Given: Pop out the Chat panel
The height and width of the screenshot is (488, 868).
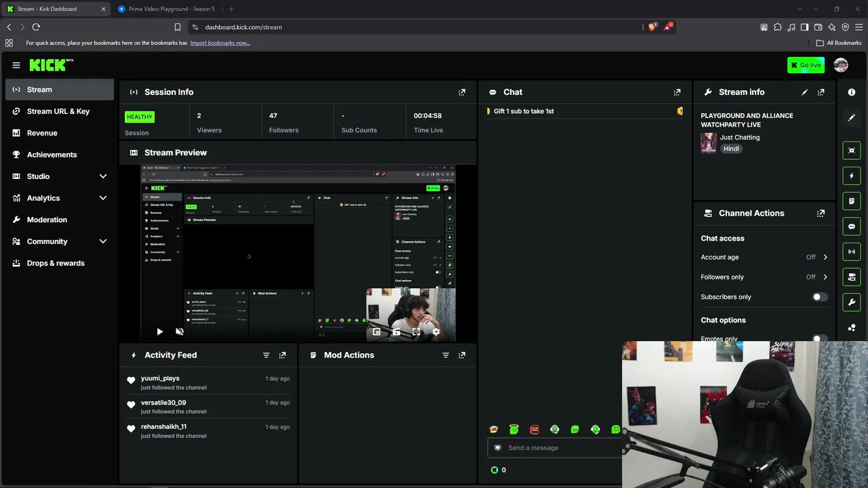Looking at the screenshot, I should coord(677,92).
